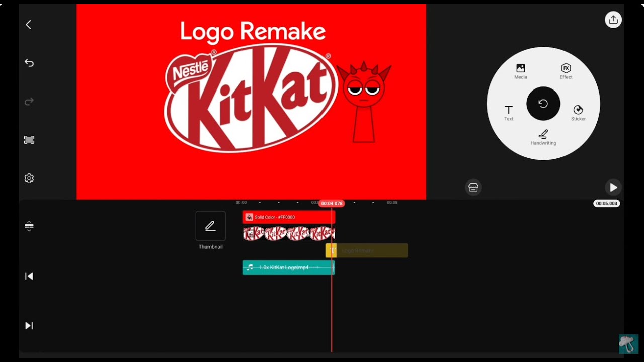Select the Logo Remake title in the preview
Screen dimensions: 644x362
point(253,32)
